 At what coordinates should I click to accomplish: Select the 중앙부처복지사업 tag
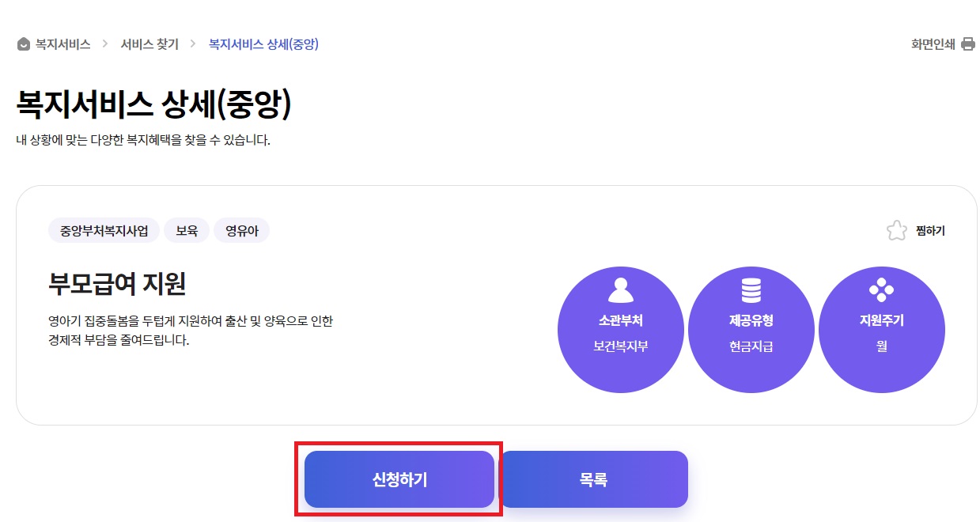click(103, 230)
